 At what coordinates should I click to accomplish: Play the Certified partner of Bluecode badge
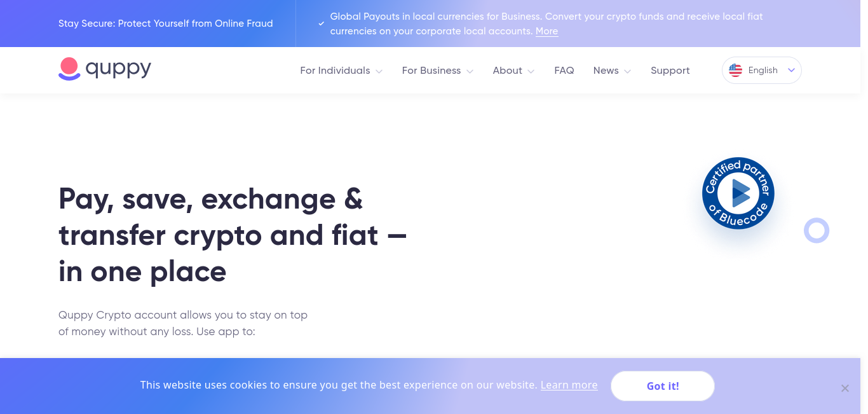click(738, 193)
